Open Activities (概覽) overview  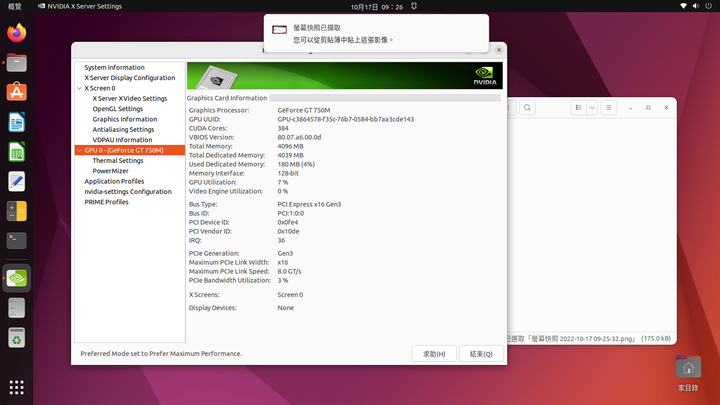tap(15, 6)
